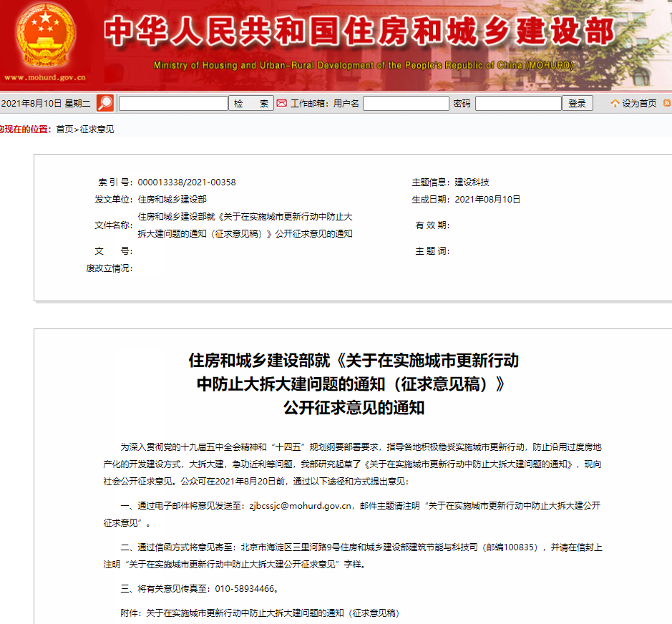Image resolution: width=672 pixels, height=624 pixels.
Task: Open the 征求意见 breadcrumb link
Action: coord(97,129)
